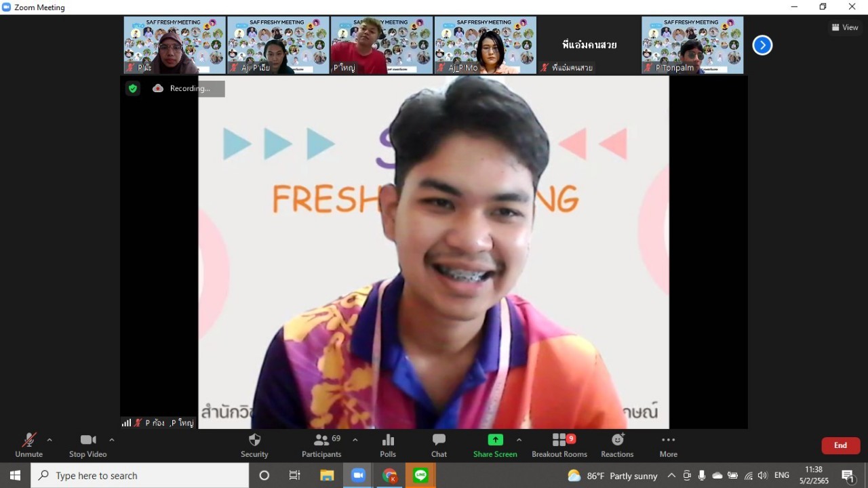This screenshot has width=868, height=488.
Task: Expand audio options arrow beside Unmute
Action: pyautogui.click(x=50, y=440)
